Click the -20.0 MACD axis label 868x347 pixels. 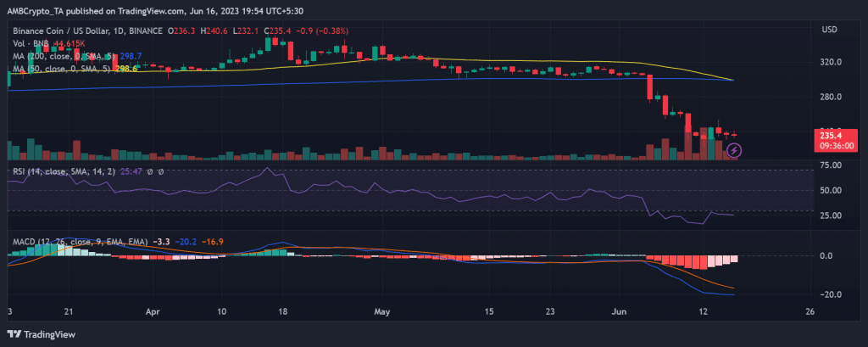click(x=832, y=294)
